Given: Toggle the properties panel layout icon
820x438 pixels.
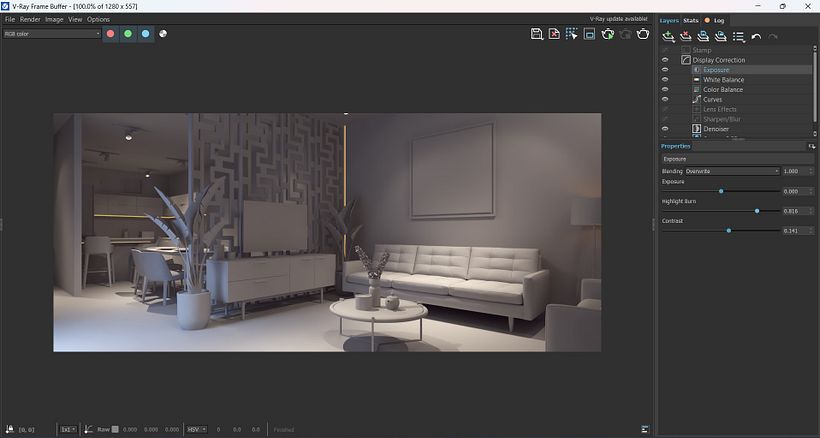Looking at the screenshot, I should tap(811, 146).
